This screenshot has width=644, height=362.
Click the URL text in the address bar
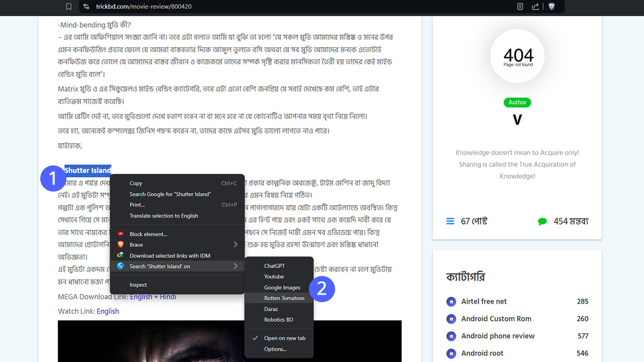[144, 7]
